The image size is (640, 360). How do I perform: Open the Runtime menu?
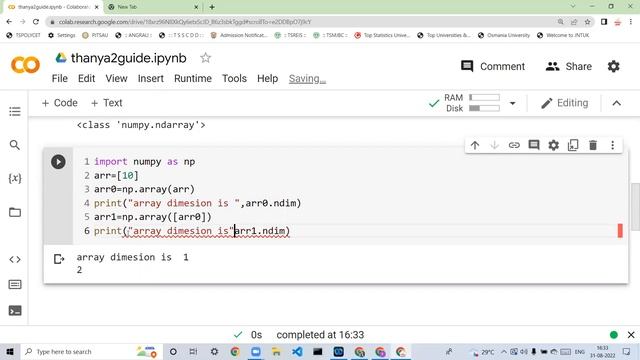tap(193, 78)
